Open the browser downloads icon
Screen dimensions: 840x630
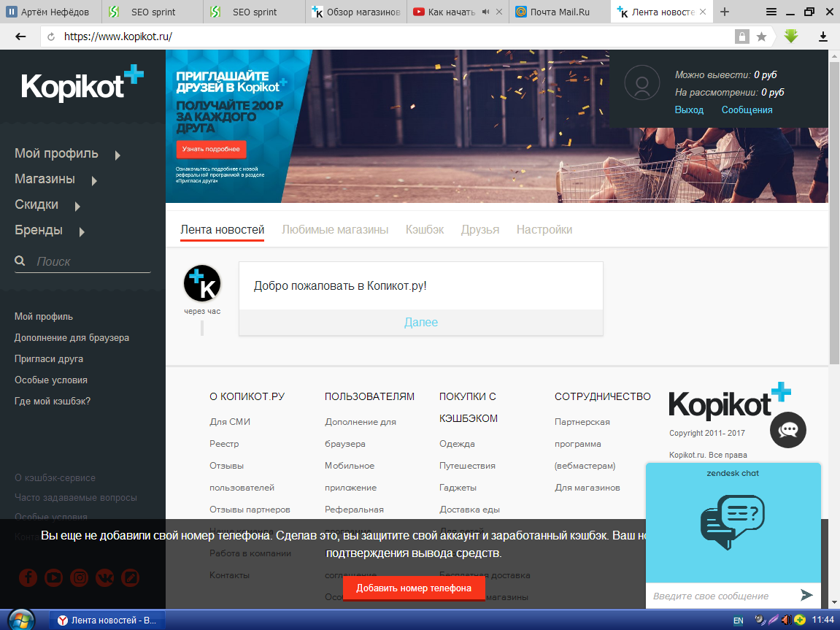(823, 37)
